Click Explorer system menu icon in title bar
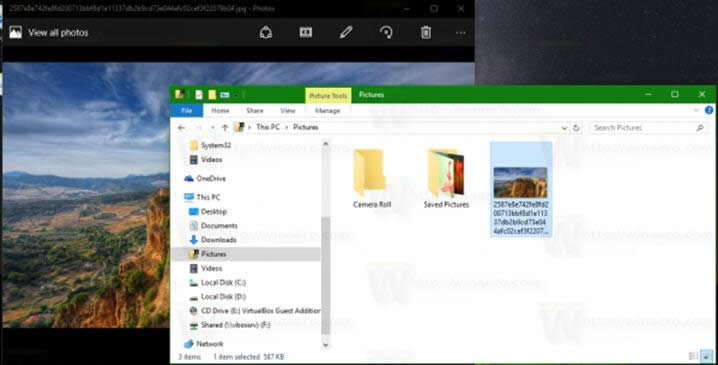The image size is (718, 365). 180,95
